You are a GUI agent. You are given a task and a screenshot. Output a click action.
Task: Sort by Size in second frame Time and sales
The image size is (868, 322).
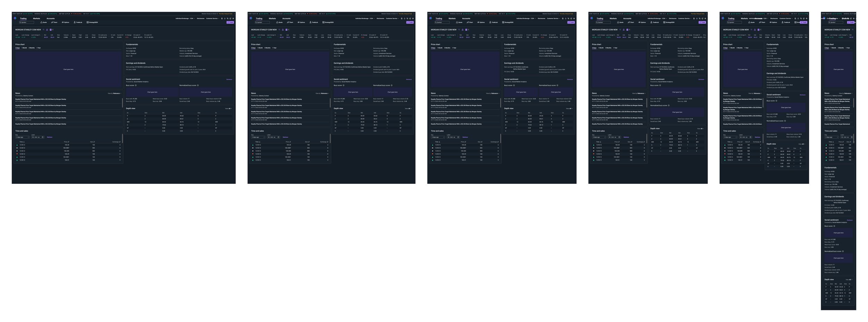(x=307, y=142)
